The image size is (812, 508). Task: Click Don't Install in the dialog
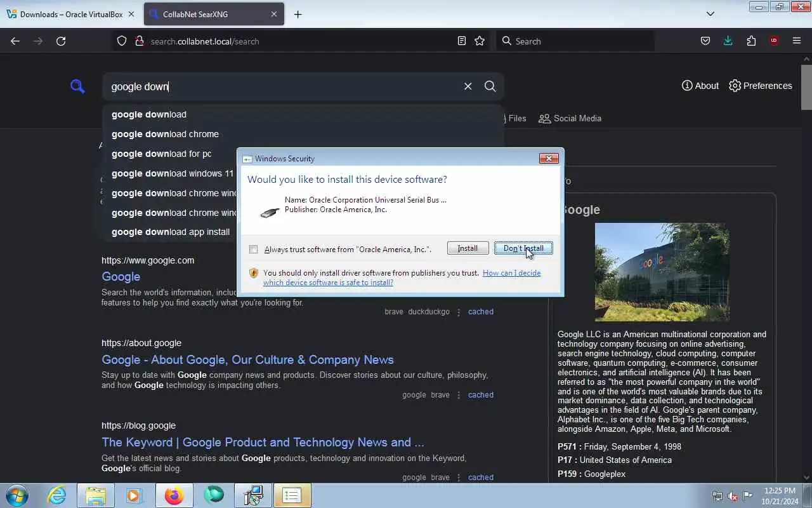(523, 248)
